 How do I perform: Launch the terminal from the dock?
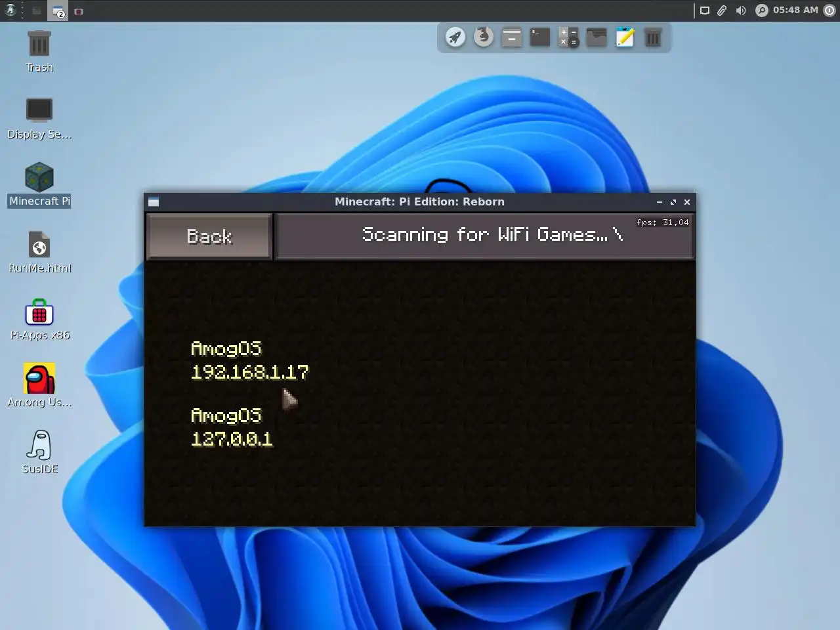pos(540,37)
